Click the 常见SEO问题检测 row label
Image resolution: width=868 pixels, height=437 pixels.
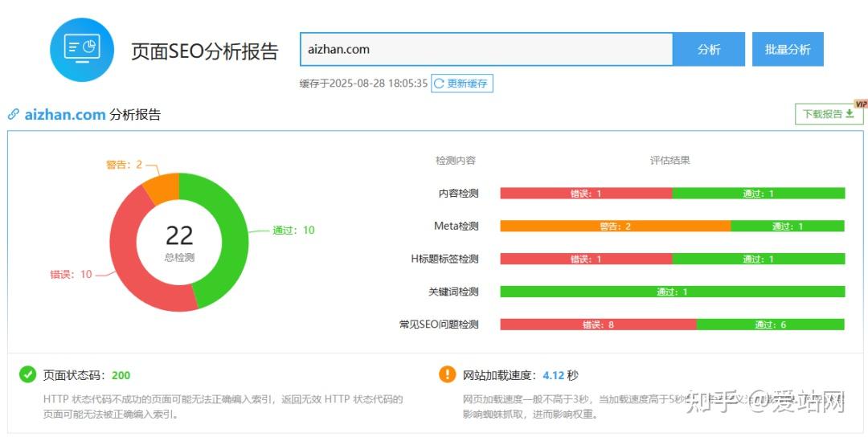tap(439, 325)
